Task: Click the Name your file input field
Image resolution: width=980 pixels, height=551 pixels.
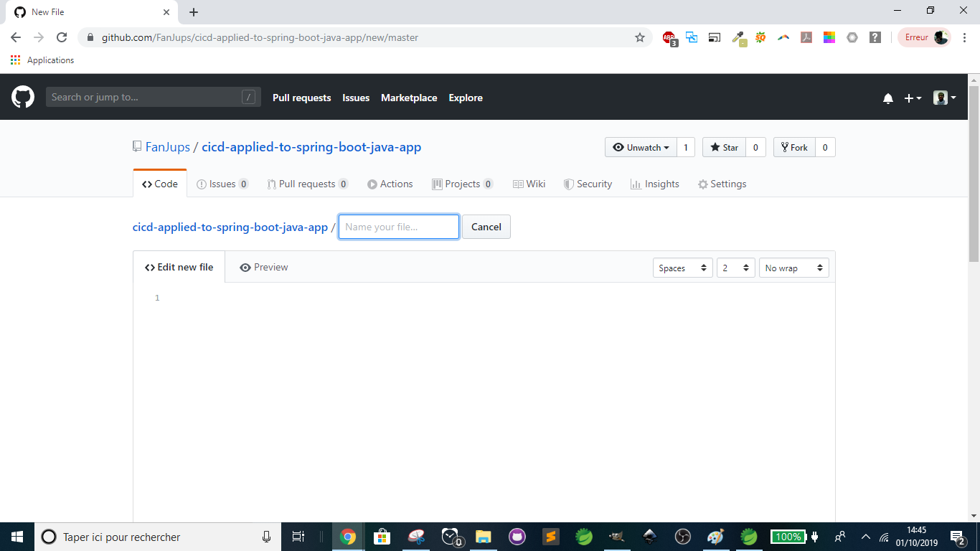Action: pyautogui.click(x=398, y=226)
